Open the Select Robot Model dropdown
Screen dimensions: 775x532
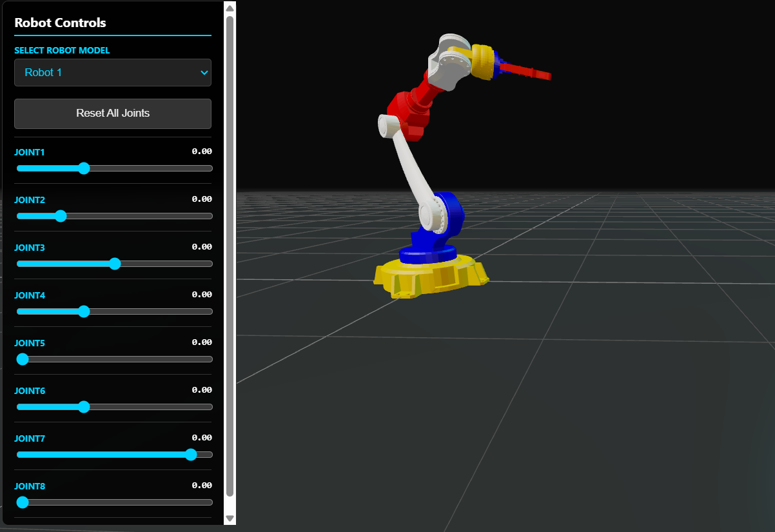point(113,72)
